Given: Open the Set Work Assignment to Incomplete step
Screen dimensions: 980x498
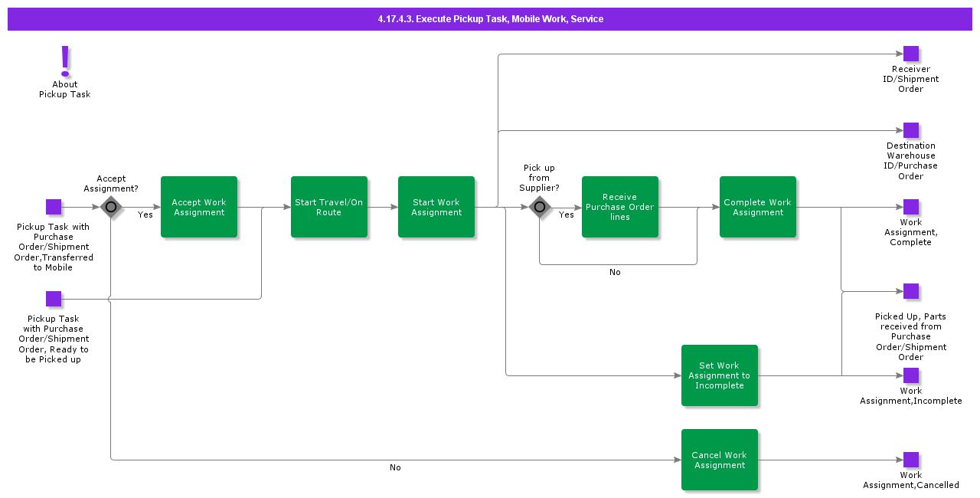Looking at the screenshot, I should pyautogui.click(x=720, y=375).
